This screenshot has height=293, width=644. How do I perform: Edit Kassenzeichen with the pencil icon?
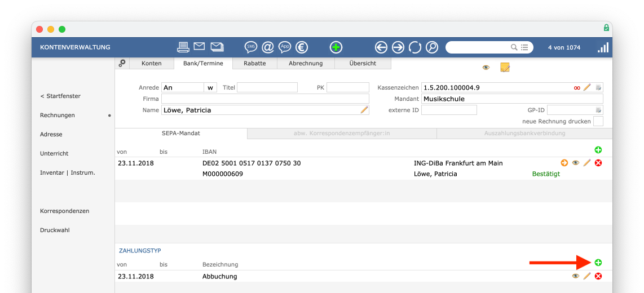(587, 87)
